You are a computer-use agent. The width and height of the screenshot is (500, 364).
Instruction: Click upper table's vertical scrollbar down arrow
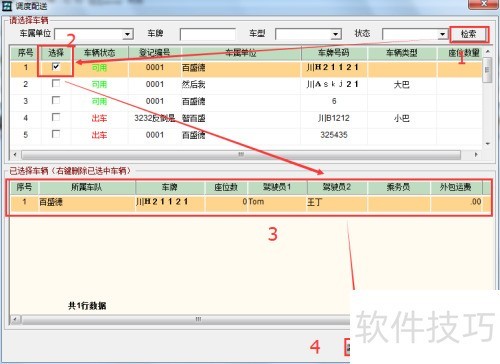coord(488,144)
